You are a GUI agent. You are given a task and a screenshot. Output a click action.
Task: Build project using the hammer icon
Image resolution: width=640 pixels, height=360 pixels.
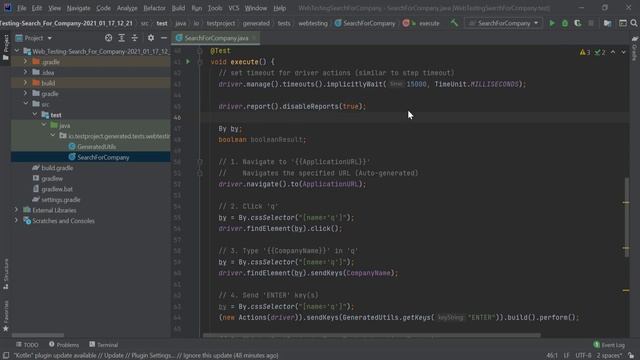click(454, 23)
